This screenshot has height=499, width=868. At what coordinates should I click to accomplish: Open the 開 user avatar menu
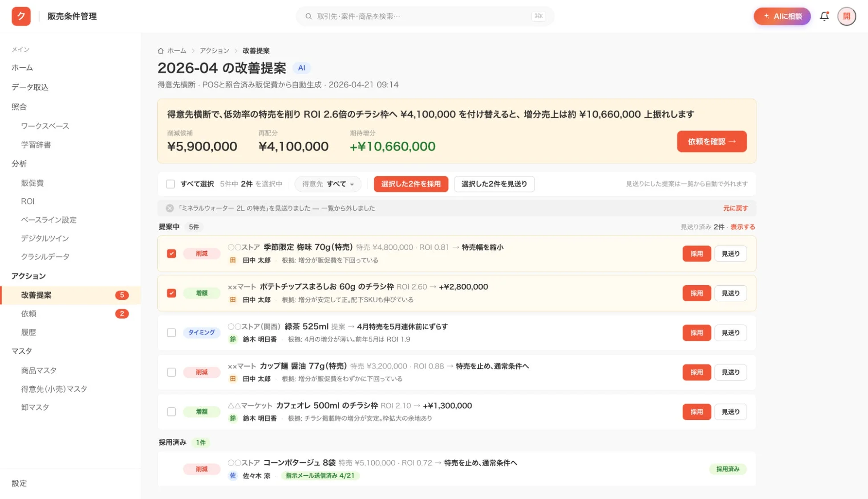tap(847, 16)
